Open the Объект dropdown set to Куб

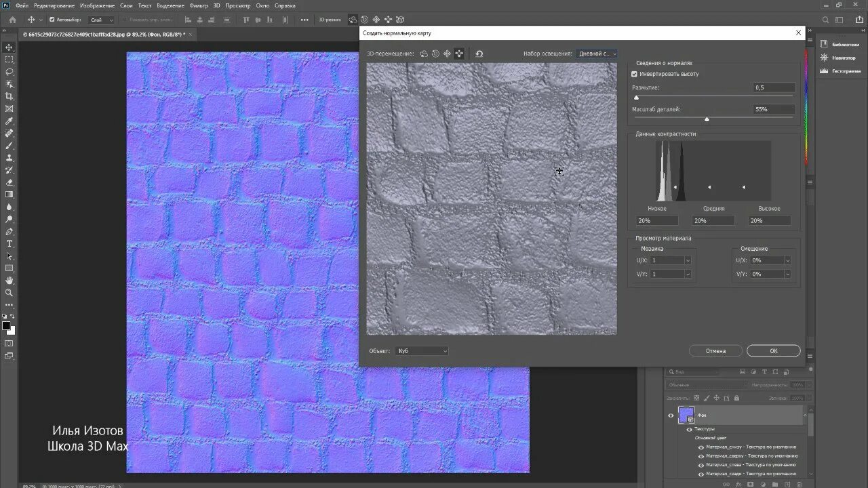[x=422, y=351]
